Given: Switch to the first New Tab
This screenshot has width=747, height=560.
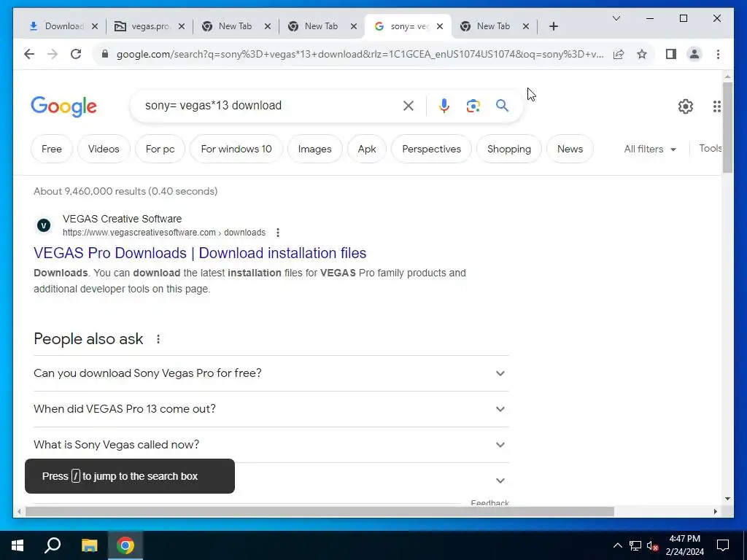Looking at the screenshot, I should [228, 26].
